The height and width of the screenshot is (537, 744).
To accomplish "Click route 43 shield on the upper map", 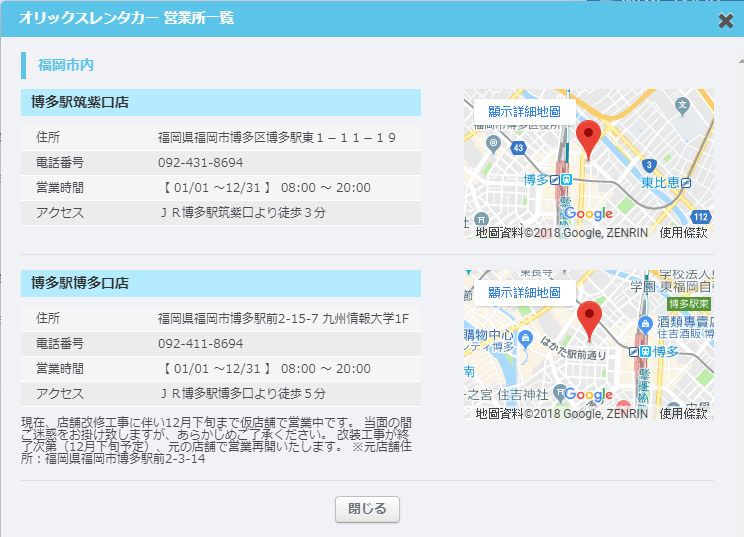I will 519,148.
